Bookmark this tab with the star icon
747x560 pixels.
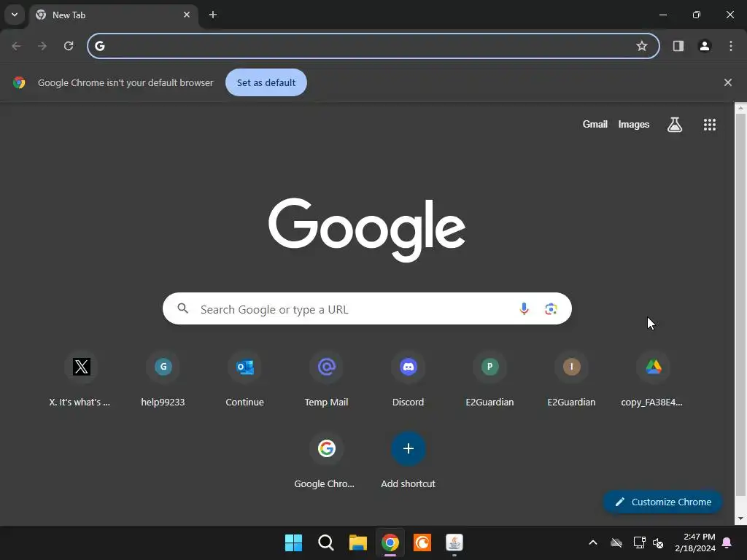pyautogui.click(x=642, y=46)
